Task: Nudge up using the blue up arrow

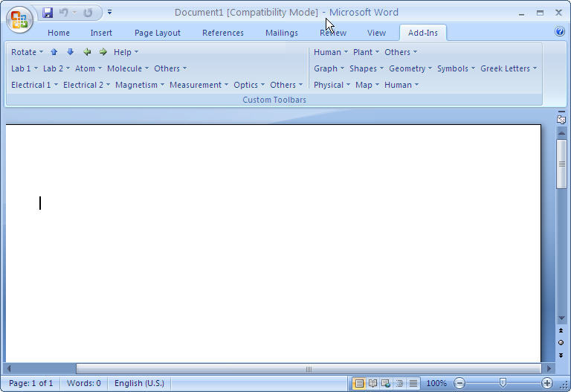Action: 54,52
